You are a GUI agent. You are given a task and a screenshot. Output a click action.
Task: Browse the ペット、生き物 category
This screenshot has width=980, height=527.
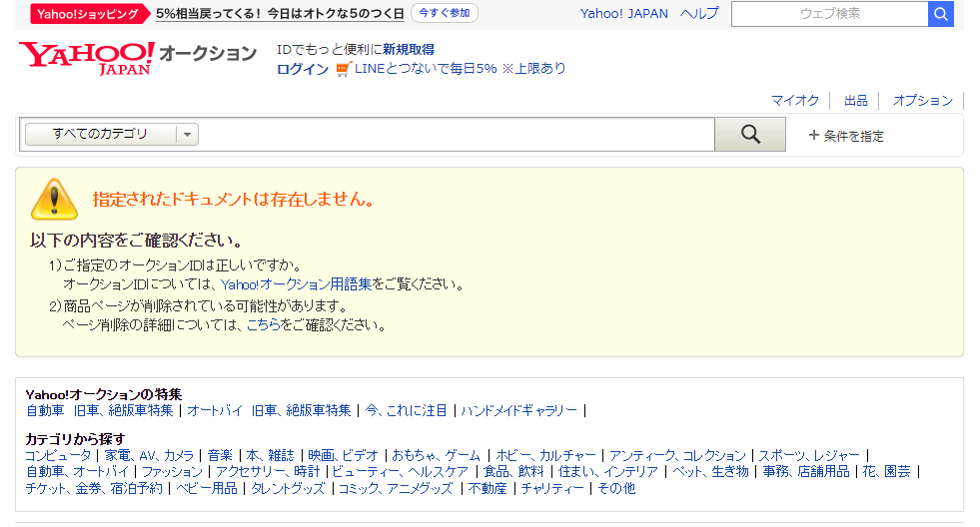[710, 472]
